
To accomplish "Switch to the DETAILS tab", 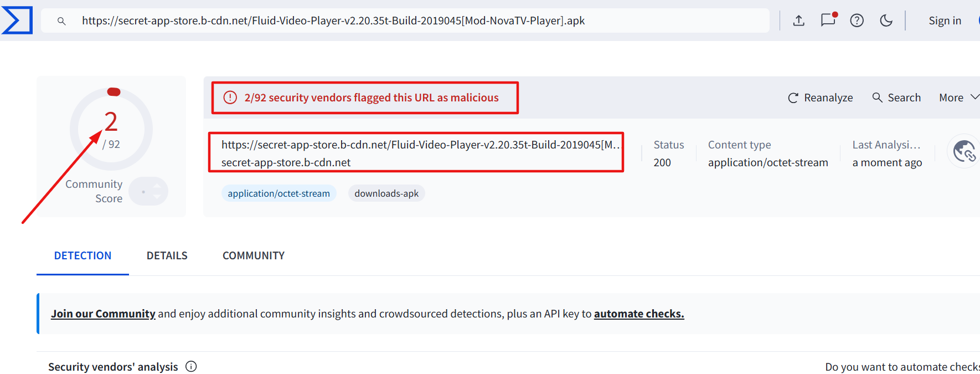I will tap(167, 255).
